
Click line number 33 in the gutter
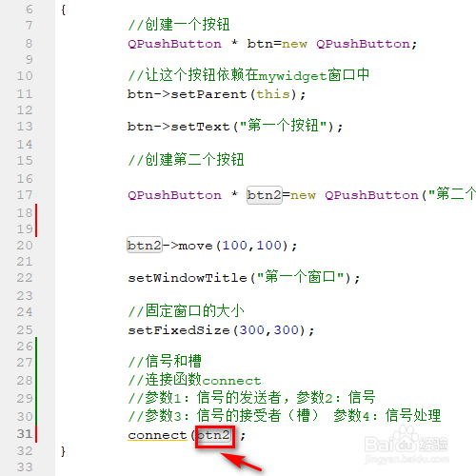point(25,467)
